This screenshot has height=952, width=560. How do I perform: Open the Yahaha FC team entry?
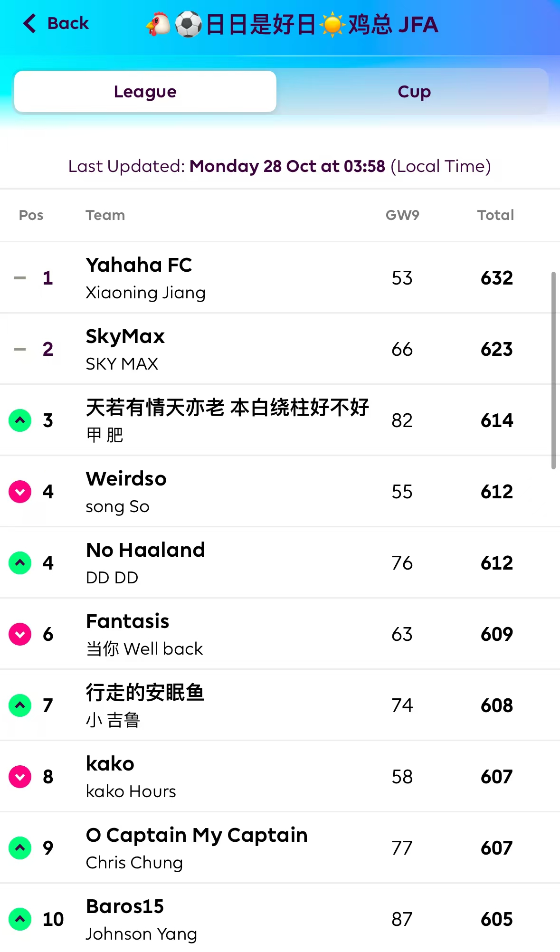[139, 265]
